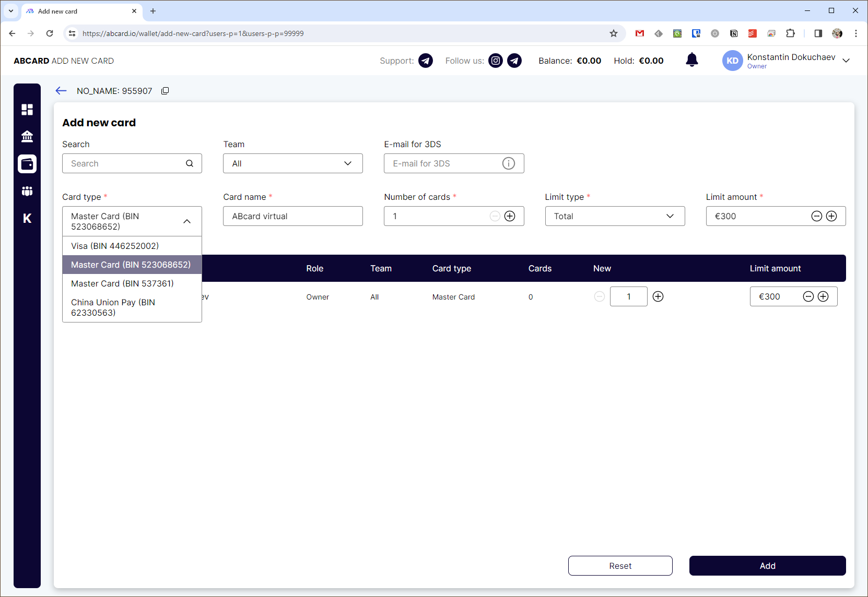The height and width of the screenshot is (597, 868).
Task: Decrease Owner row limit amount
Action: click(x=808, y=296)
